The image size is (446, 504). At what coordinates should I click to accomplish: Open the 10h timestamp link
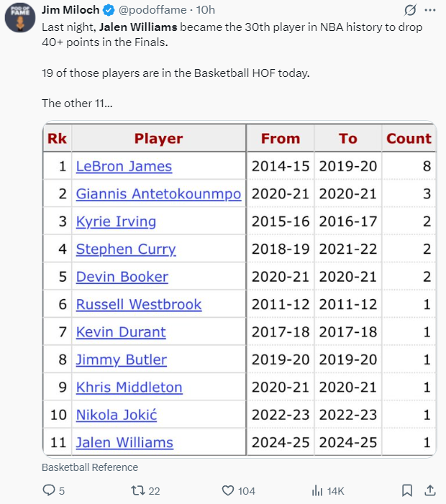coord(206,9)
